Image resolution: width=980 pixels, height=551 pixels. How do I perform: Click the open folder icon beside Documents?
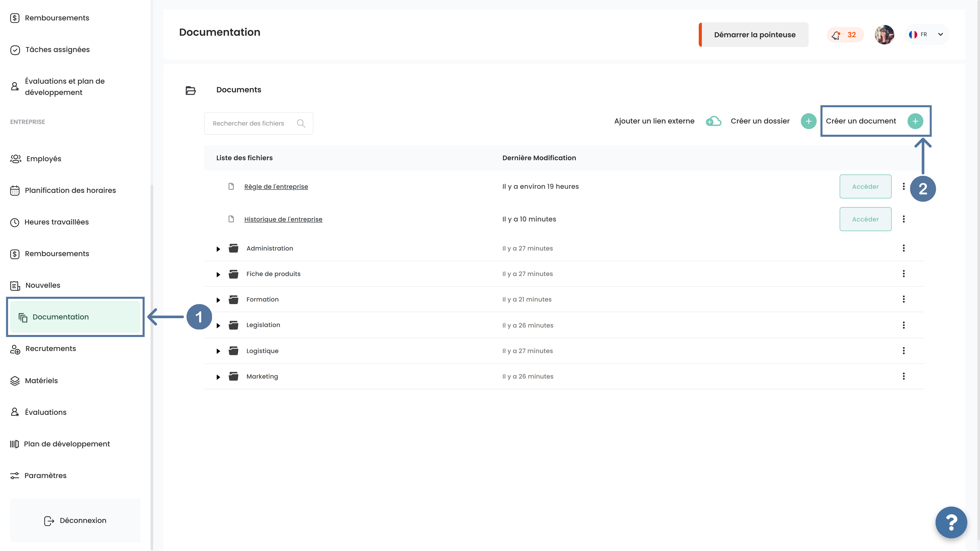(191, 90)
